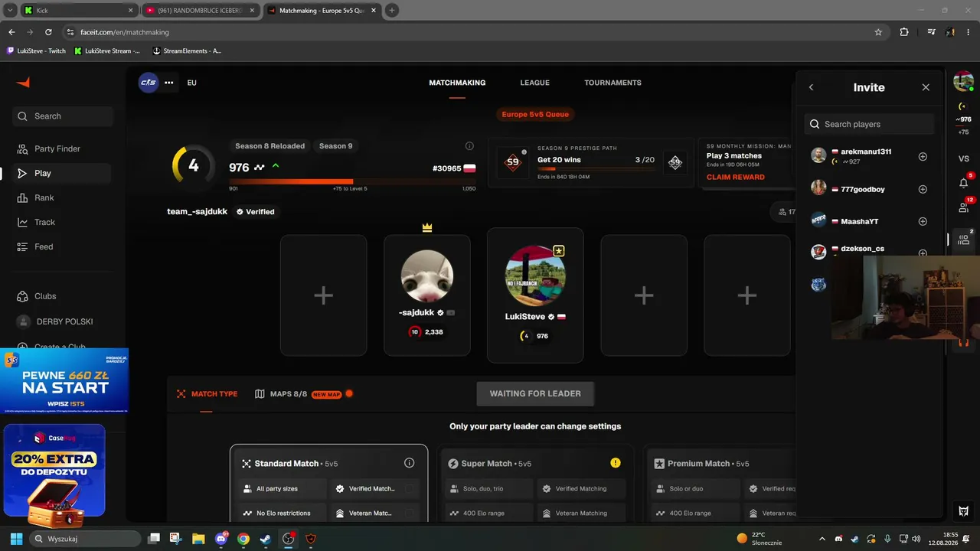Open the bottom-right sidebar flag icon
The height and width of the screenshot is (551, 980).
tap(964, 511)
